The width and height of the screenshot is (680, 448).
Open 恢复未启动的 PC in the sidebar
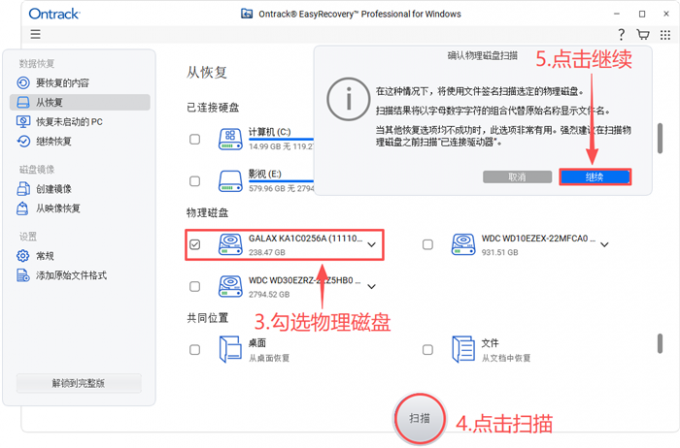click(x=80, y=122)
